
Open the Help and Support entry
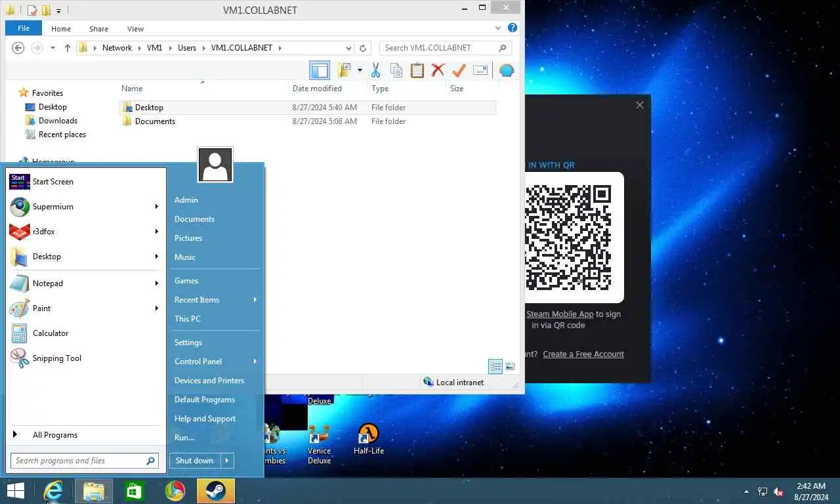coord(205,419)
